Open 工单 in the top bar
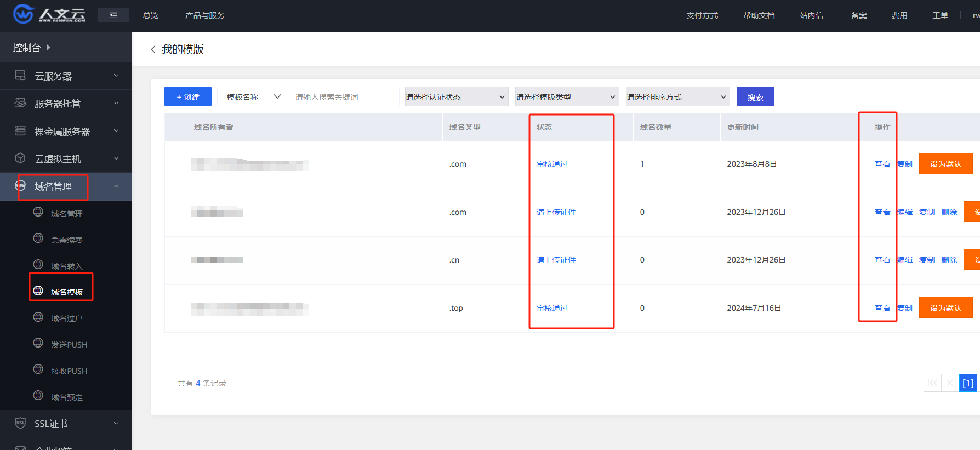 pyautogui.click(x=941, y=15)
